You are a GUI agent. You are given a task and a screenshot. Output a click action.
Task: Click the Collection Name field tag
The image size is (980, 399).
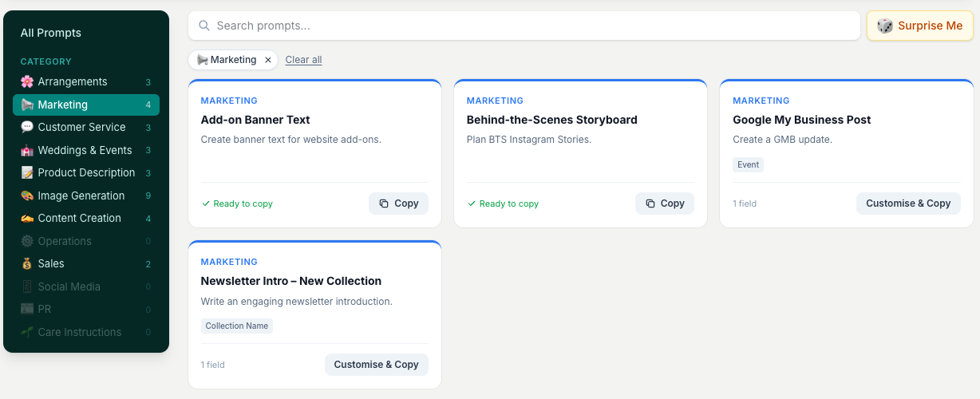pos(237,326)
